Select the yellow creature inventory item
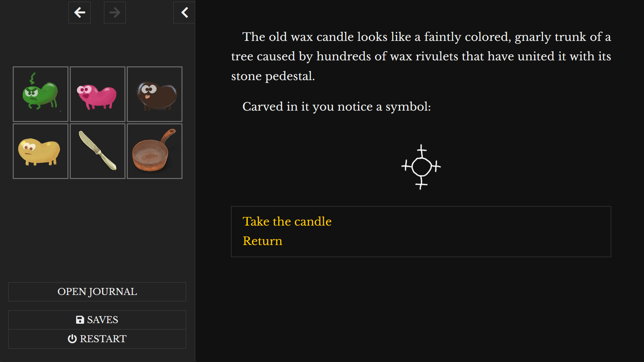644x362 pixels. tap(41, 151)
